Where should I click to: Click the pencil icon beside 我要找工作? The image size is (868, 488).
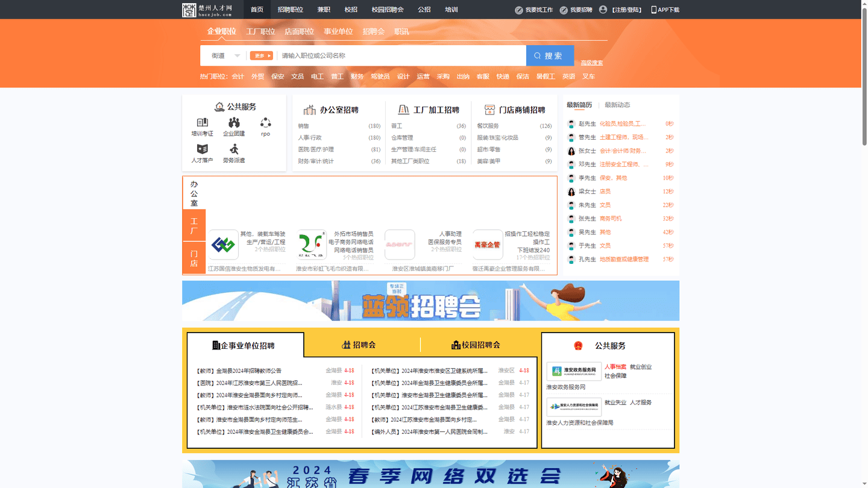coord(519,10)
